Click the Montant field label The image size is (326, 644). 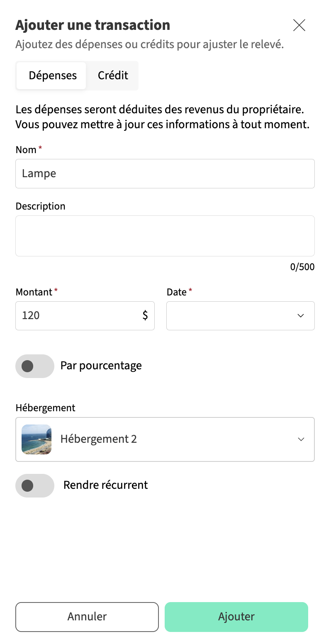click(x=34, y=292)
